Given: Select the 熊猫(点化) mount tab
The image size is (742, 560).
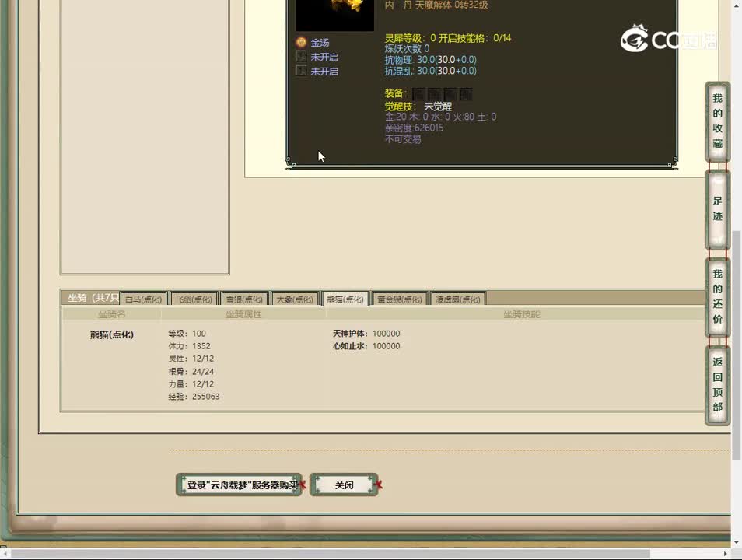Looking at the screenshot, I should tap(345, 299).
